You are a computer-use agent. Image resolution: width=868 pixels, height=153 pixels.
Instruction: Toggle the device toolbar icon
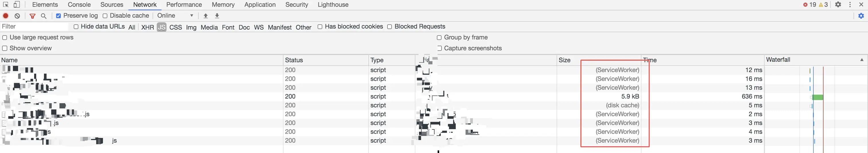(17, 5)
